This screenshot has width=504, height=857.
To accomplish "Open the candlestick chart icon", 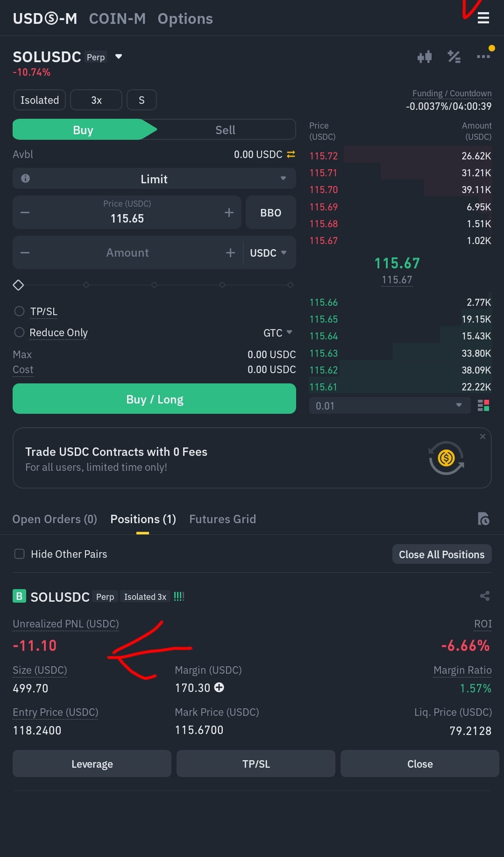I will pyautogui.click(x=425, y=57).
